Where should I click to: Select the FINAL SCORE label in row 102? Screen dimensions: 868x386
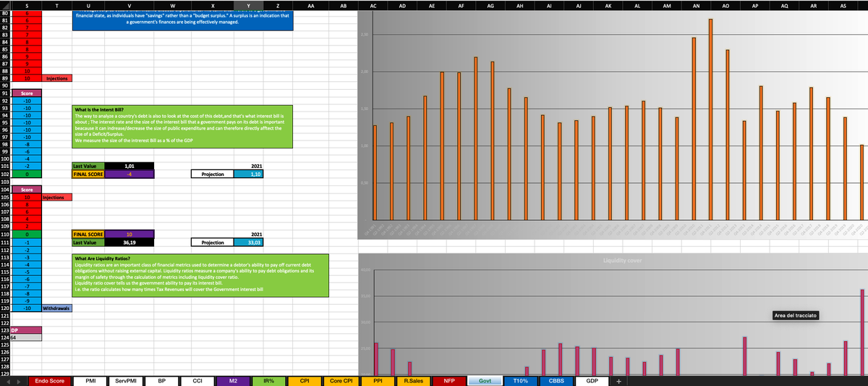88,174
